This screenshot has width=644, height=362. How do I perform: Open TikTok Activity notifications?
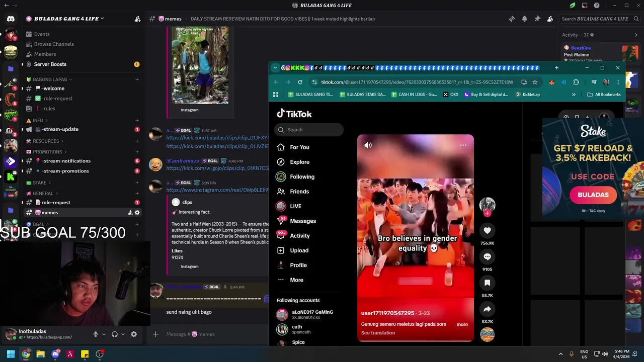300,236
